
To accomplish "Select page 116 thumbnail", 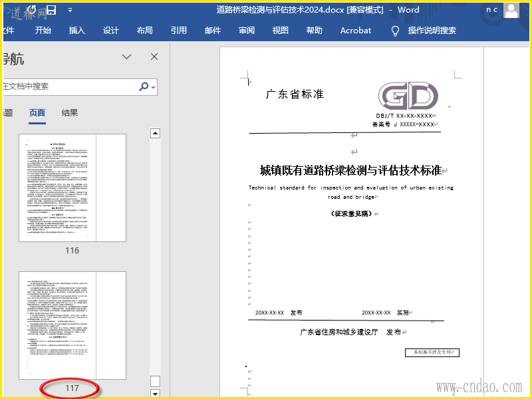I will click(x=72, y=188).
